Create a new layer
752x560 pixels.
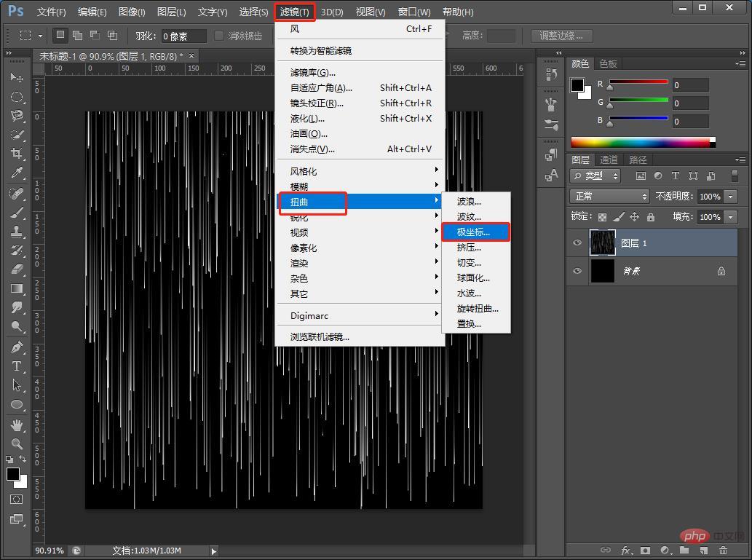pos(703,550)
